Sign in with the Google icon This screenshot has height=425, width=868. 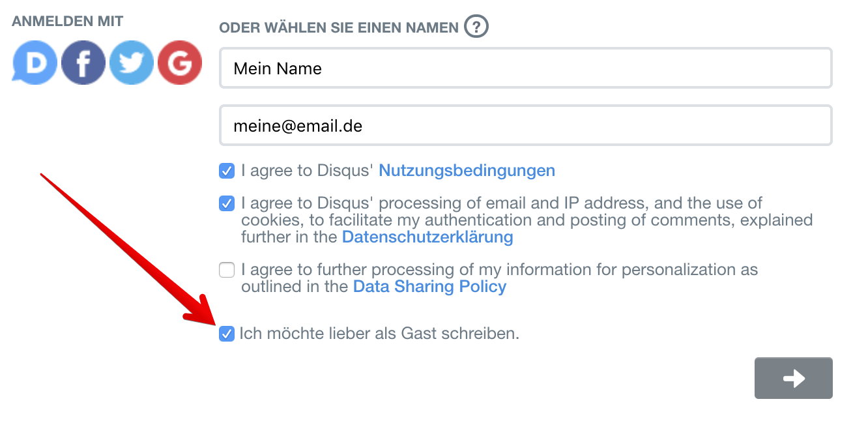[x=180, y=63]
